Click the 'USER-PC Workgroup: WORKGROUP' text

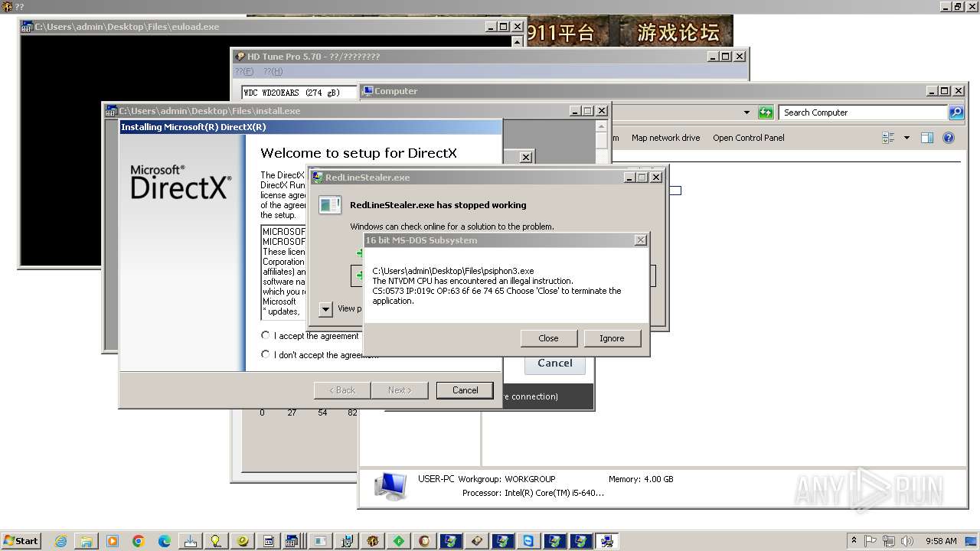click(x=486, y=479)
